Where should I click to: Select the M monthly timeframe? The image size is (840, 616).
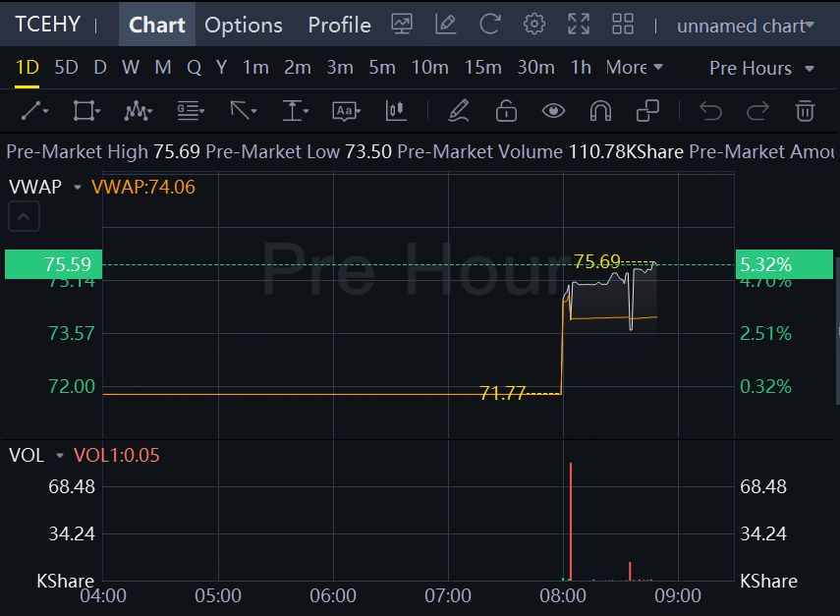(163, 68)
